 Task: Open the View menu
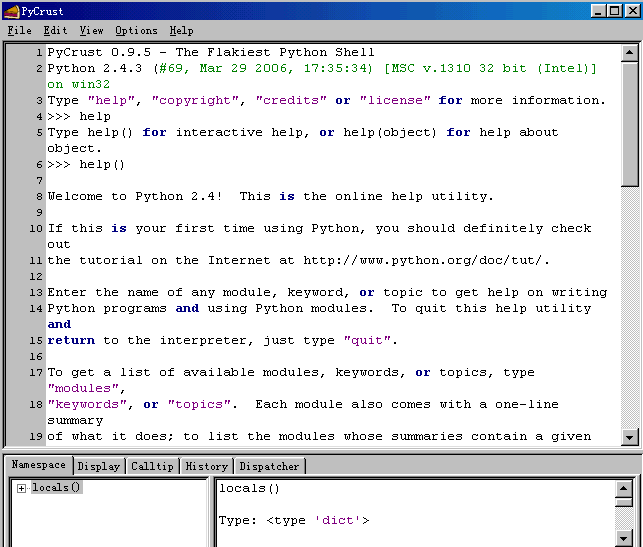91,31
